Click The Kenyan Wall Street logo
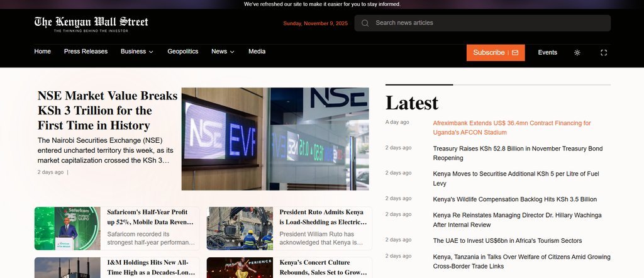 (x=91, y=25)
